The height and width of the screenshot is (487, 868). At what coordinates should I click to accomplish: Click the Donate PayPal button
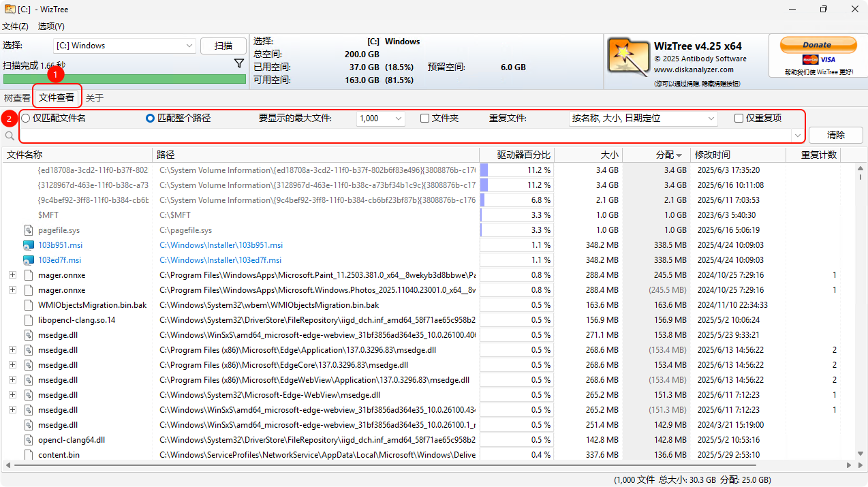pyautogui.click(x=817, y=46)
